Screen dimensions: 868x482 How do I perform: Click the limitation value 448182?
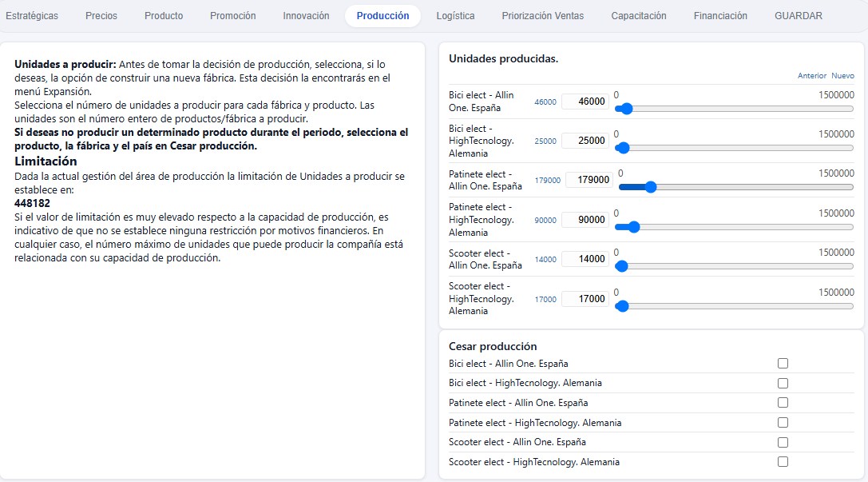tap(32, 203)
